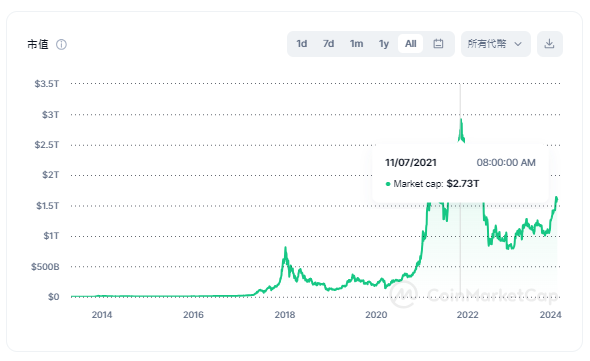The height and width of the screenshot is (361, 590).
Task: Click the 11/07/2021 tooltip date
Action: (x=411, y=163)
